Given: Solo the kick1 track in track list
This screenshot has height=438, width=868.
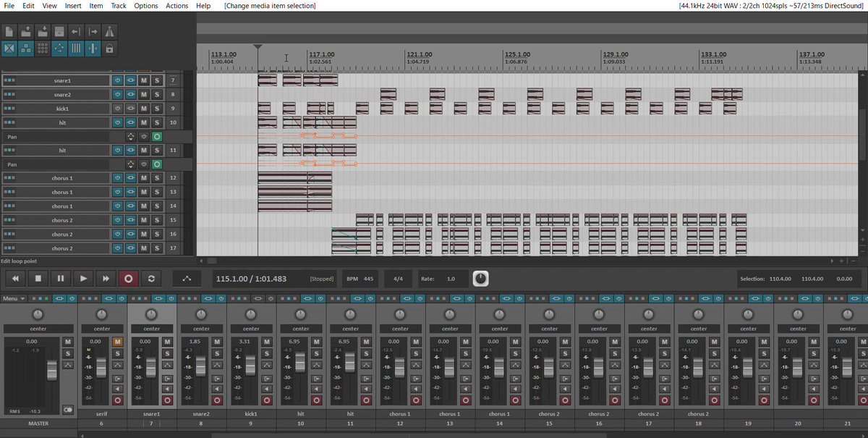Looking at the screenshot, I should [156, 109].
